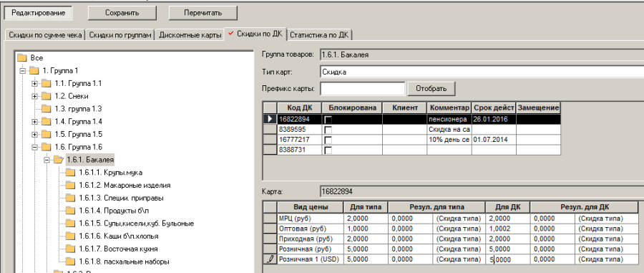This screenshot has height=273, width=644.
Task: Click folder icon of 1.5. Группа 1.5
Action: coord(47,135)
